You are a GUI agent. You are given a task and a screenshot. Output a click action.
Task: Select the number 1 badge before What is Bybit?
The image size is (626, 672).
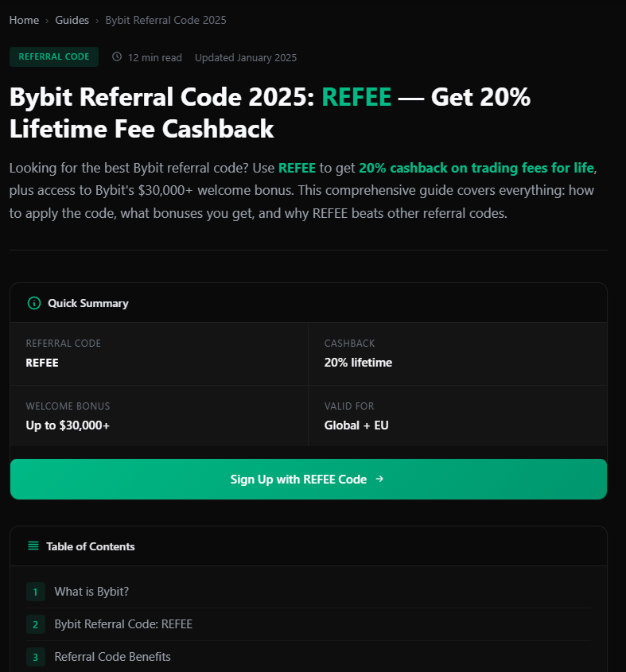36,592
